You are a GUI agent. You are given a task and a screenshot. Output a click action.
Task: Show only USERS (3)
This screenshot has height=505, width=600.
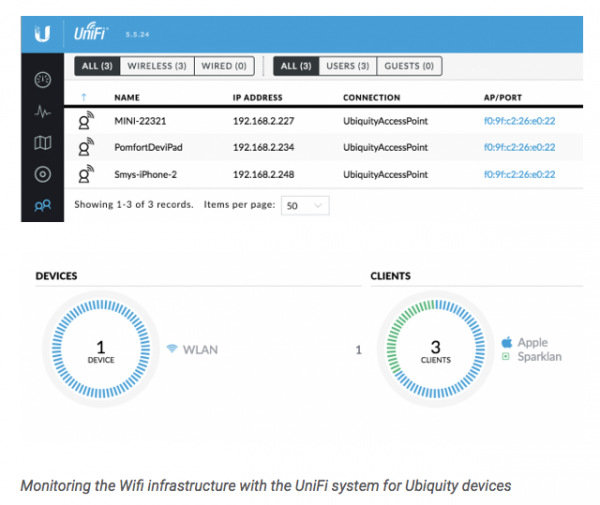coord(347,67)
